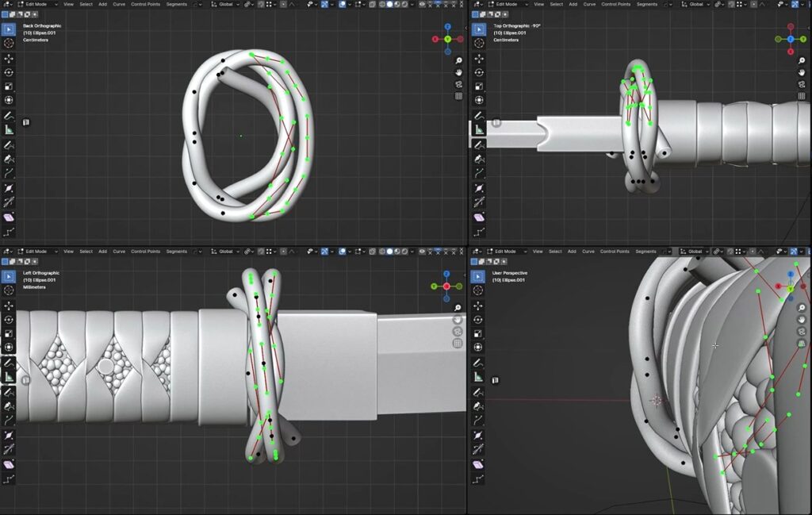Open Select menu in User Perspective viewport
Image resolution: width=812 pixels, height=515 pixels.
pyautogui.click(x=555, y=252)
